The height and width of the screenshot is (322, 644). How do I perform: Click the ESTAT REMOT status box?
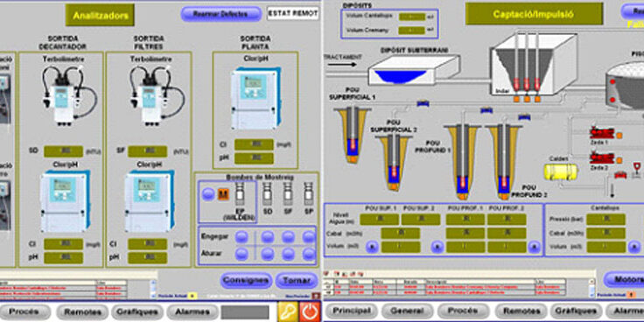[x=293, y=13]
